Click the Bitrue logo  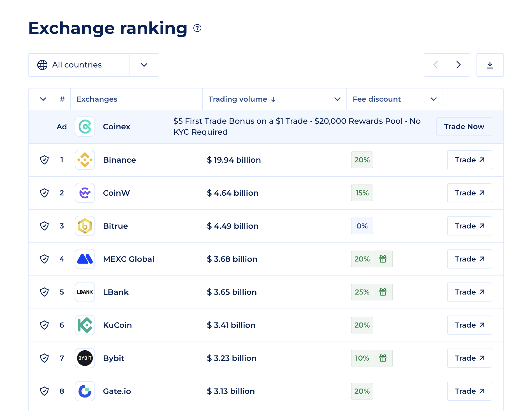click(85, 226)
